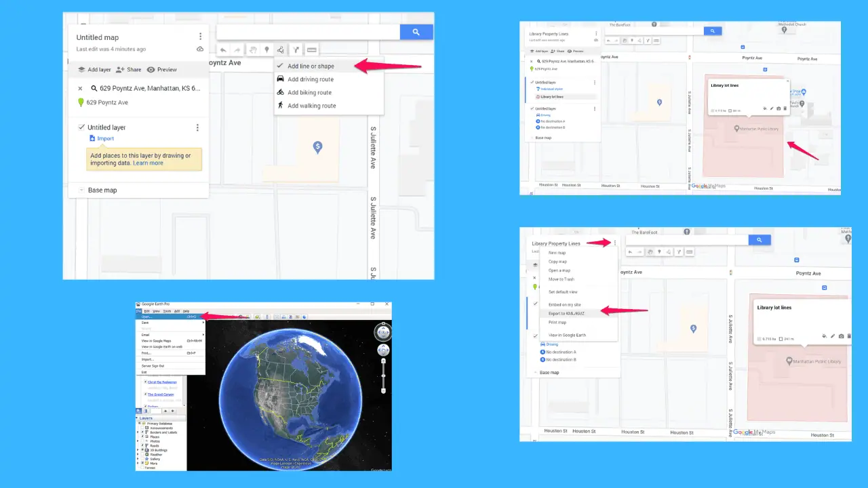Enable Weather layer checkbox in Google Earth
Image resolution: width=868 pixels, height=488 pixels.
click(142, 454)
